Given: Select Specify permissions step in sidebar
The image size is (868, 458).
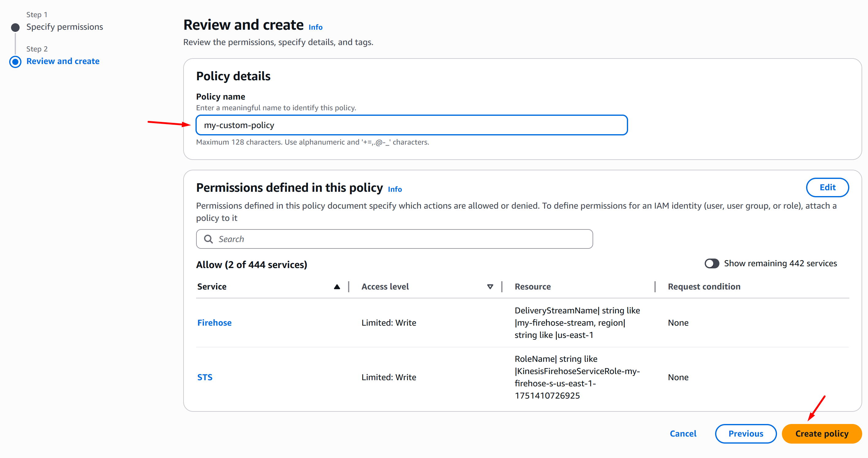Looking at the screenshot, I should (x=64, y=27).
